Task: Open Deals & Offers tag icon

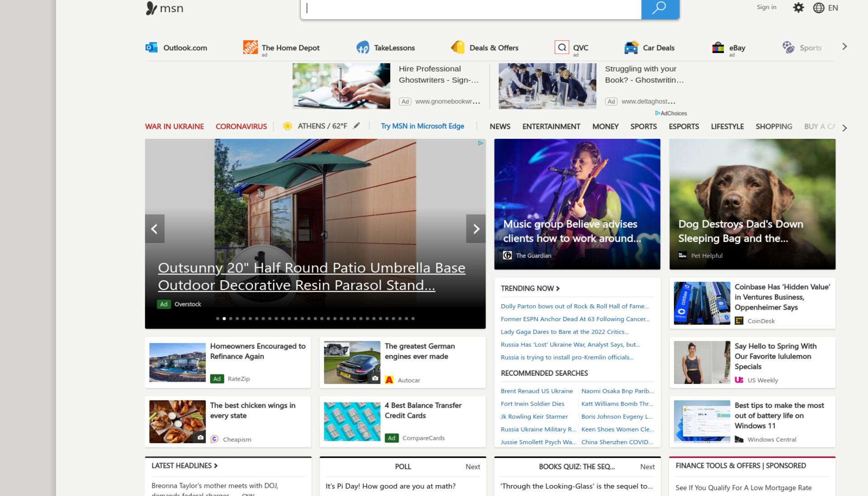Action: [458, 47]
